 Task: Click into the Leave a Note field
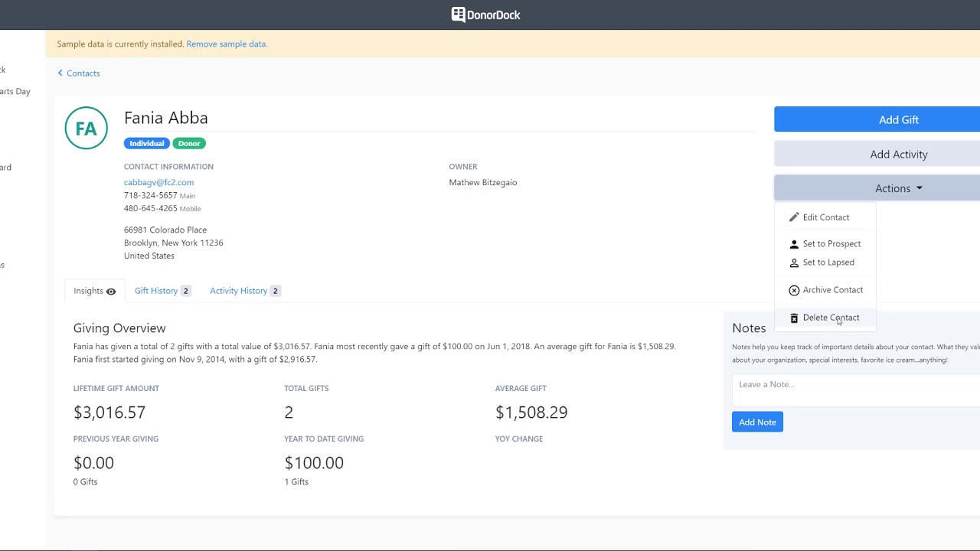[x=856, y=390]
